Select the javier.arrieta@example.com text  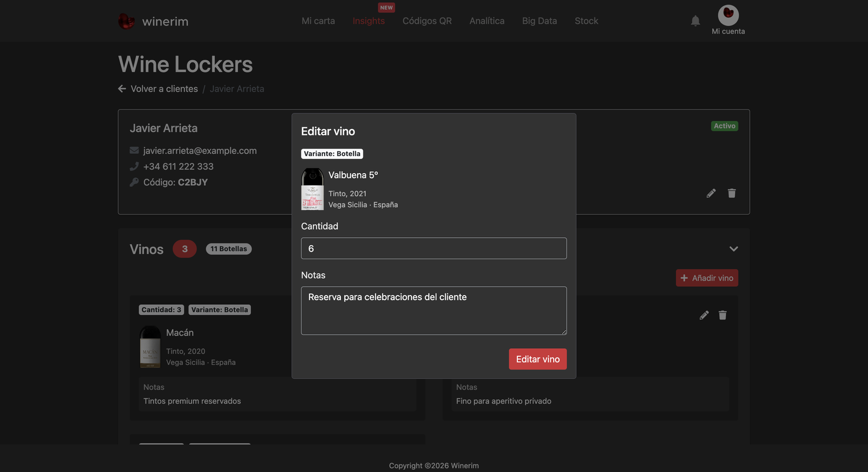(200, 150)
